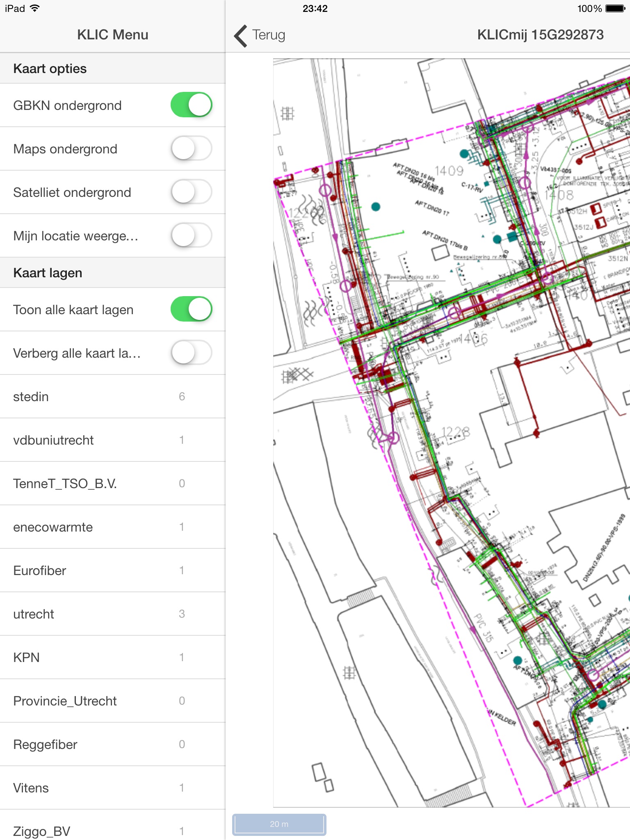Tap the back chevron arrow icon
630x840 pixels.
[241, 36]
